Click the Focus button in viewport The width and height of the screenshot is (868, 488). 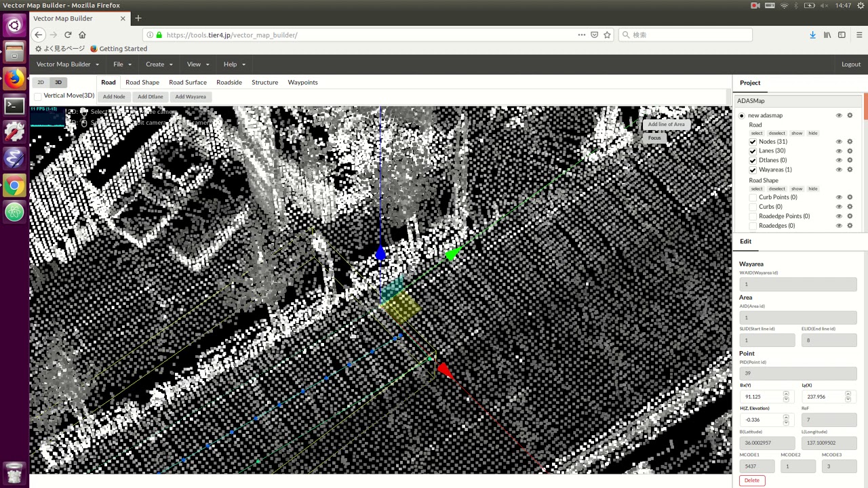pos(654,138)
